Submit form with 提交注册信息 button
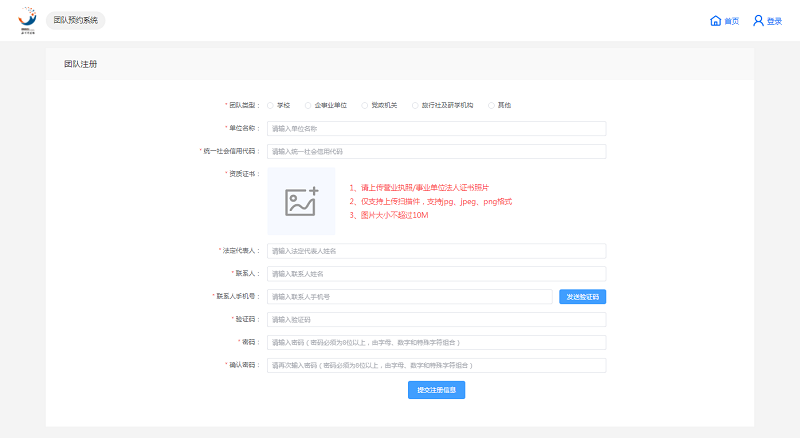This screenshot has width=800, height=438. pos(436,390)
